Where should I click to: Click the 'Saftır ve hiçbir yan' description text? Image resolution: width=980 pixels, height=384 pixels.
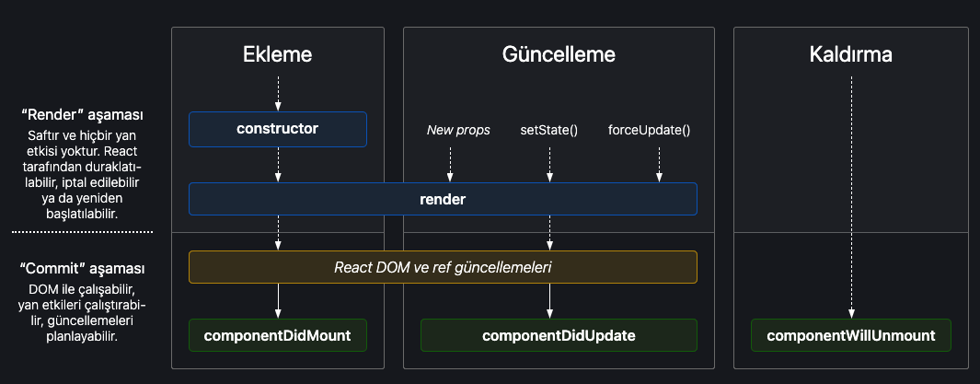(82, 174)
